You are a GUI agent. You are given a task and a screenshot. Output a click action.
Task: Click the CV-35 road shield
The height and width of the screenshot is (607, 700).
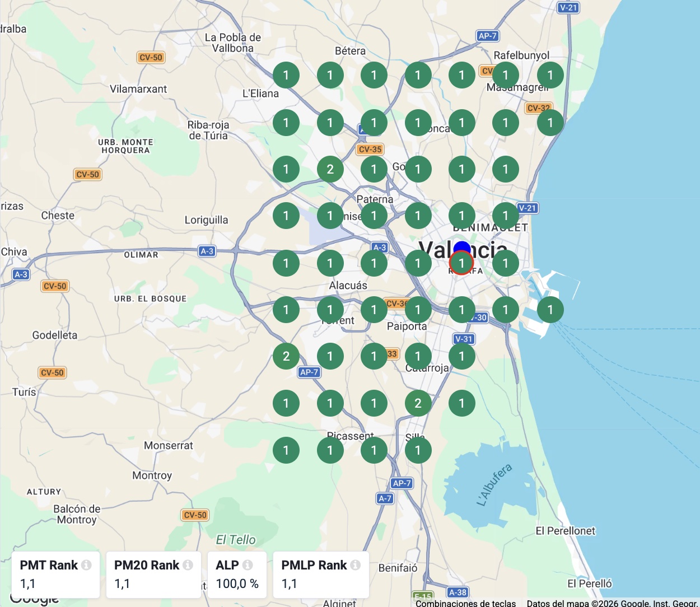pos(370,149)
